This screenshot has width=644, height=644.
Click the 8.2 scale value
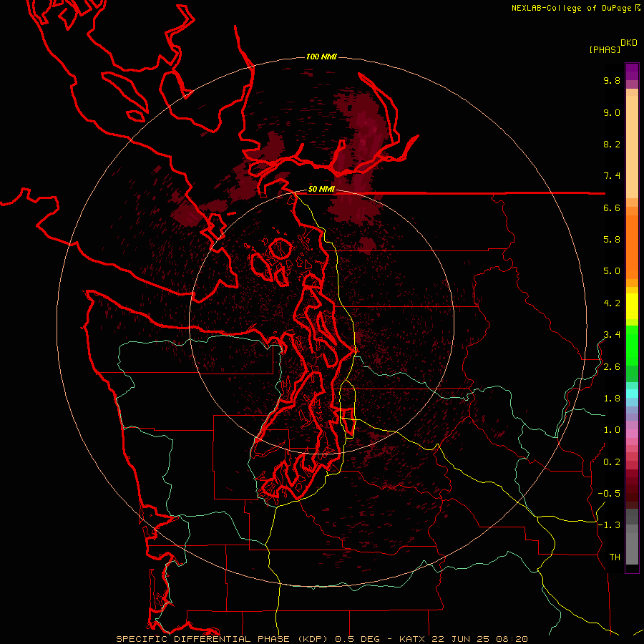(612, 144)
